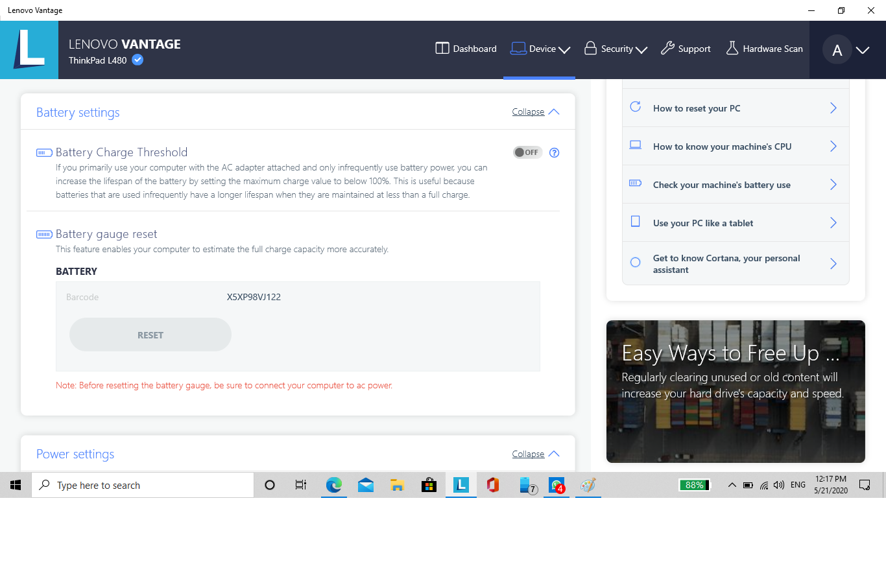Collapse the Battery settings section

(536, 112)
